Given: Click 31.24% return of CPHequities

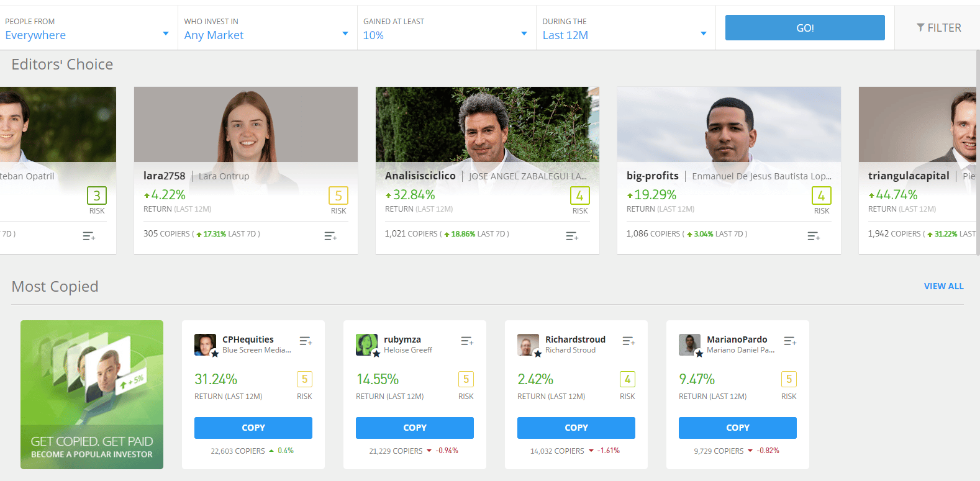Looking at the screenshot, I should (x=216, y=379).
